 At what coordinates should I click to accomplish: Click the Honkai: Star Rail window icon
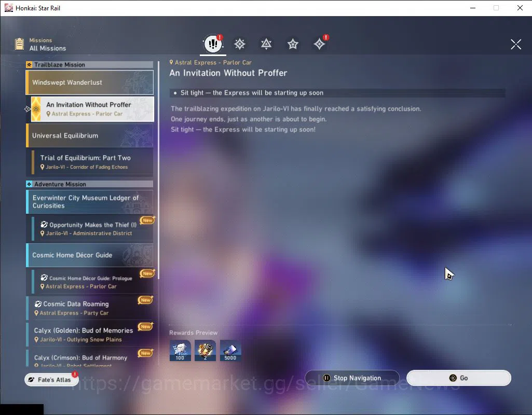8,8
